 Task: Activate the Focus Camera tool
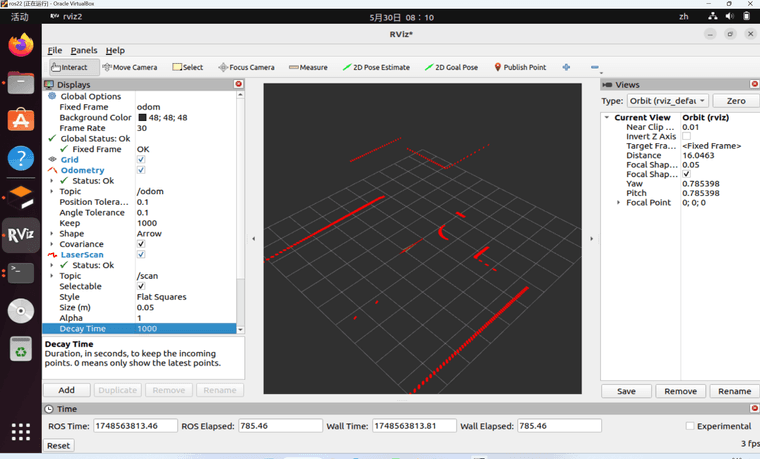click(x=246, y=67)
